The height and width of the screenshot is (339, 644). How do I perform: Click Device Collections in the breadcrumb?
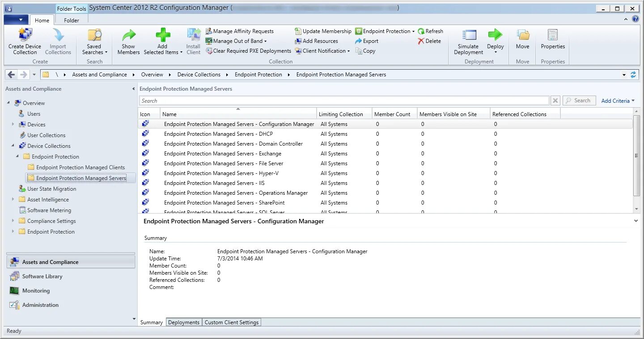coord(199,75)
